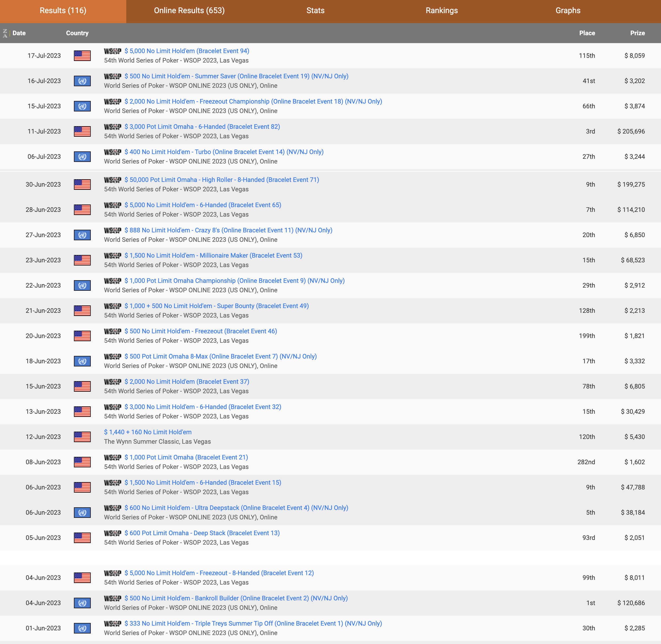Viewport: 661px width, 644px height.
Task: Click the WSOP logo on the Bankroll Builder row
Action: [x=113, y=598]
